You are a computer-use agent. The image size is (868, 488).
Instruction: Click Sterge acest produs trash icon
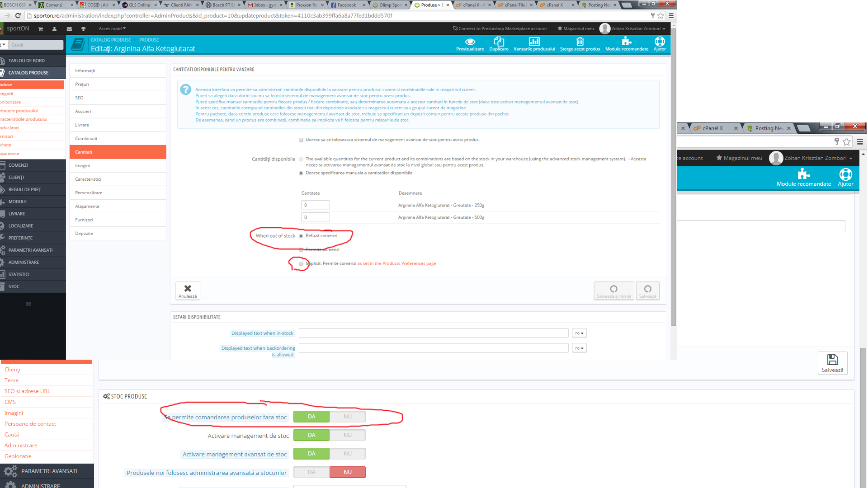point(580,42)
